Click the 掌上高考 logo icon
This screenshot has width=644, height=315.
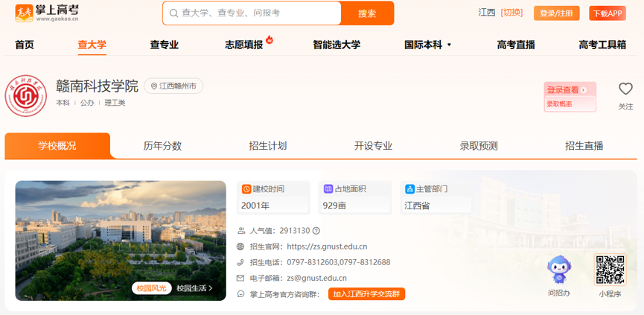(x=24, y=13)
